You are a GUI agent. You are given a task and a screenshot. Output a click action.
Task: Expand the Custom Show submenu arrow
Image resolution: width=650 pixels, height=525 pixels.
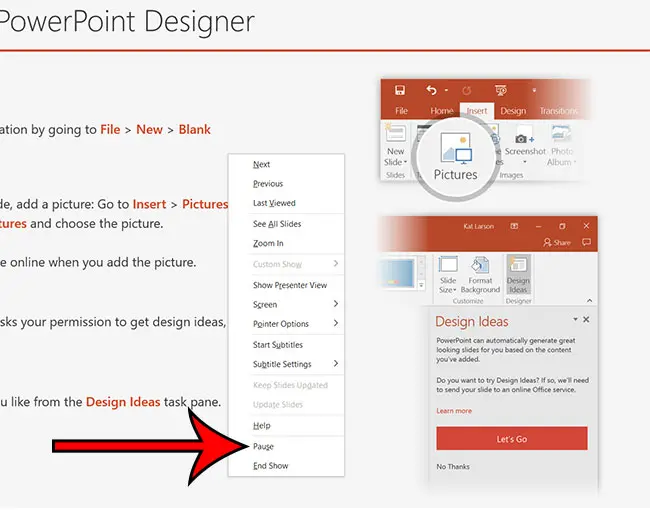(336, 264)
